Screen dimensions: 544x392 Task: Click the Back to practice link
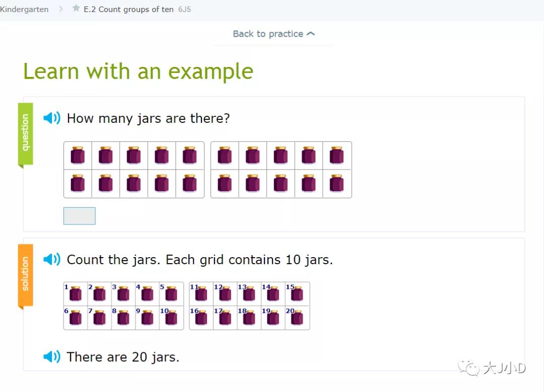268,34
